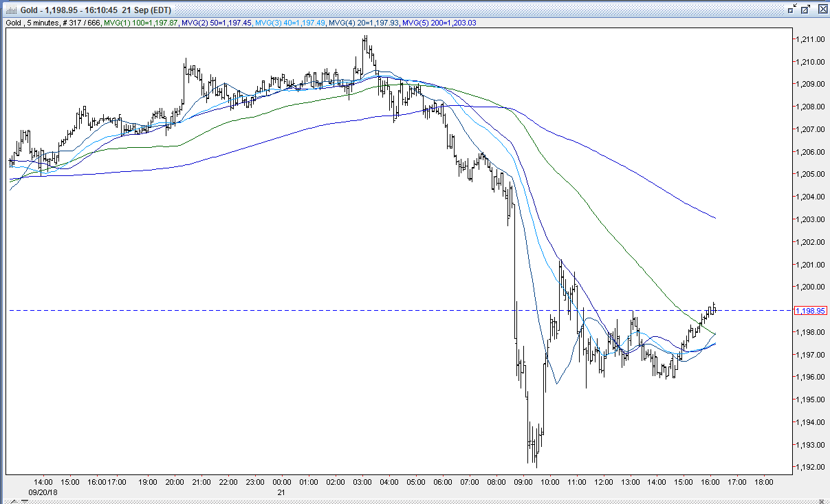Click the 1,192.00 price axis label

pos(810,467)
